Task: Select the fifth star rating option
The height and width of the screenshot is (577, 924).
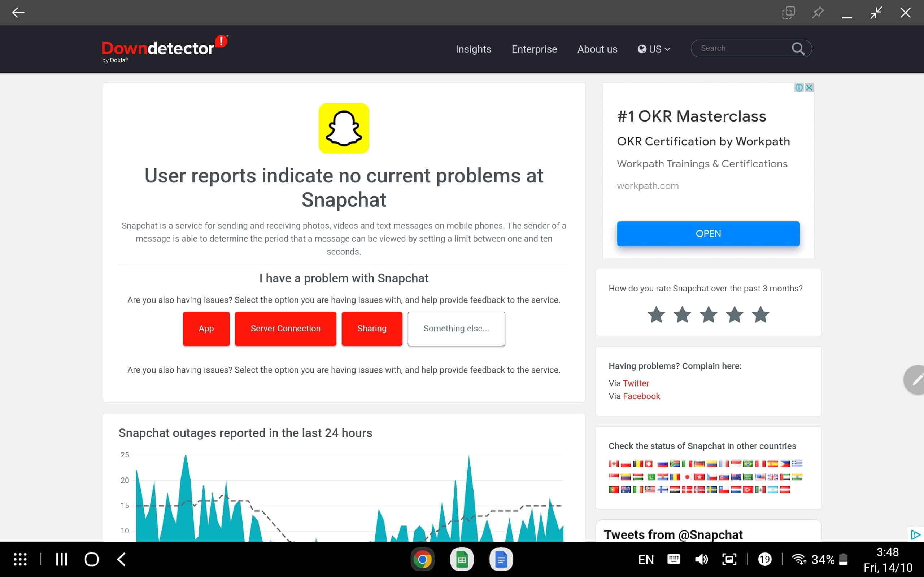Action: tap(760, 315)
